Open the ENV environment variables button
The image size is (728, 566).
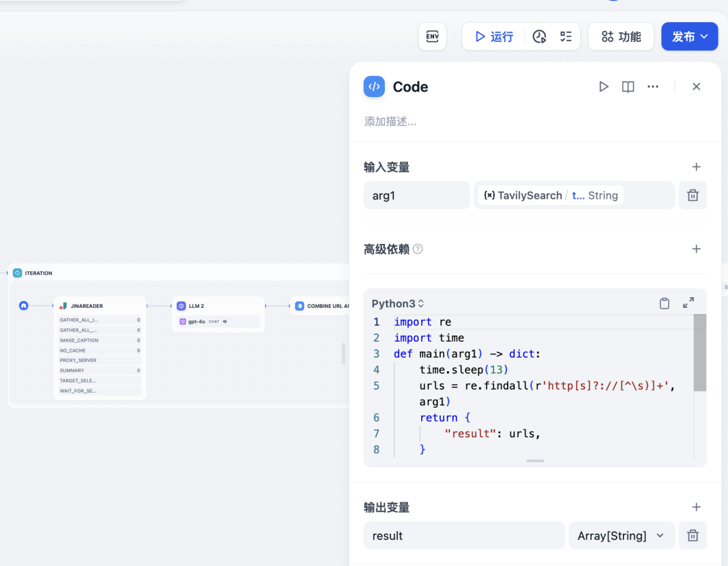pos(432,36)
